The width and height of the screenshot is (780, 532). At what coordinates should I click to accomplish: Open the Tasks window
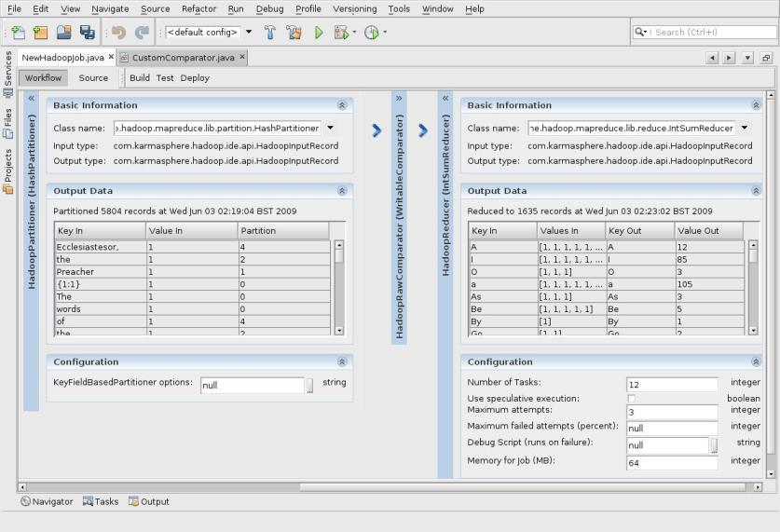click(101, 501)
